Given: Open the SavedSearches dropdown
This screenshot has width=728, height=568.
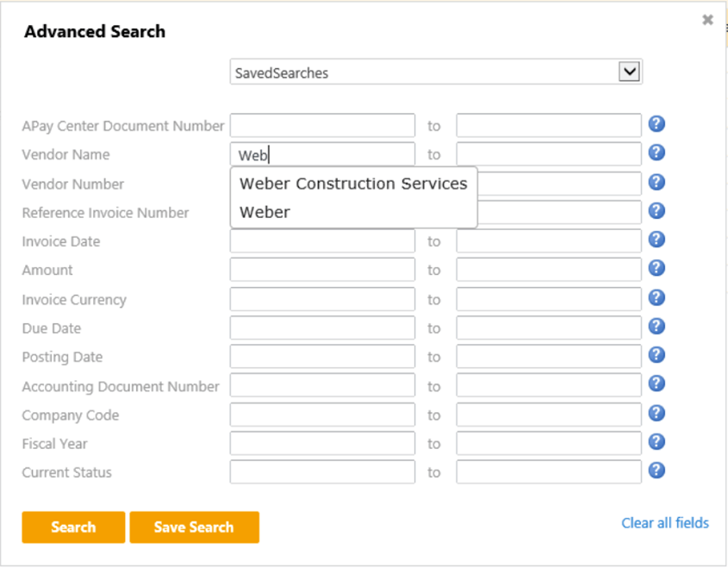Looking at the screenshot, I should coord(630,72).
